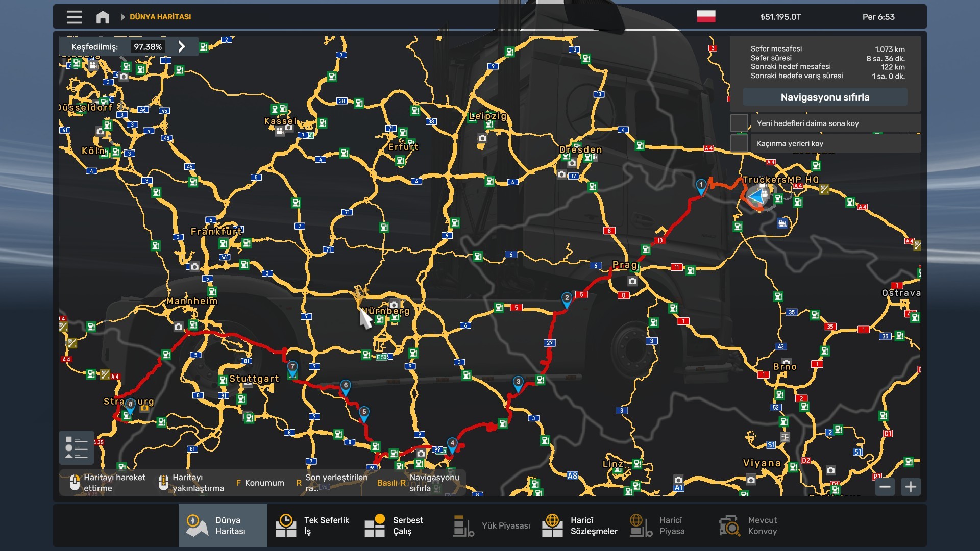980x551 pixels.
Task: Select waypoint marker 2 near Prag
Action: 567,300
